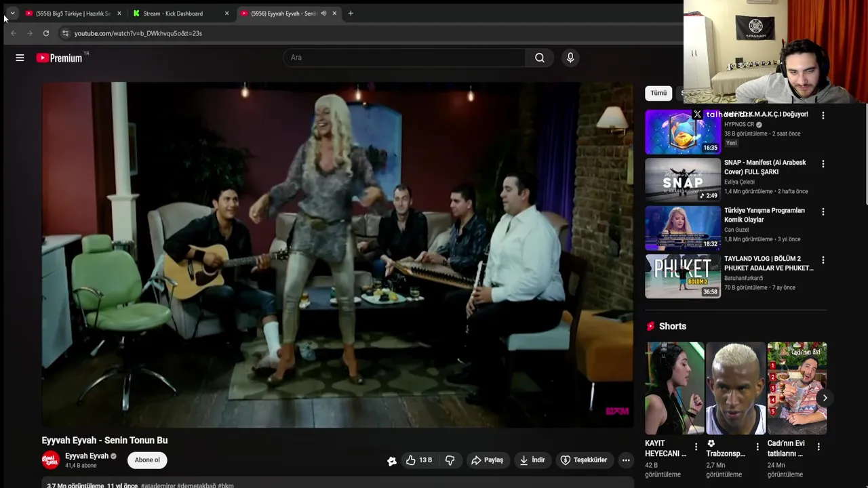868x488 pixels.
Task: Open options for KAYIT HEYECANI short
Action: point(696,447)
